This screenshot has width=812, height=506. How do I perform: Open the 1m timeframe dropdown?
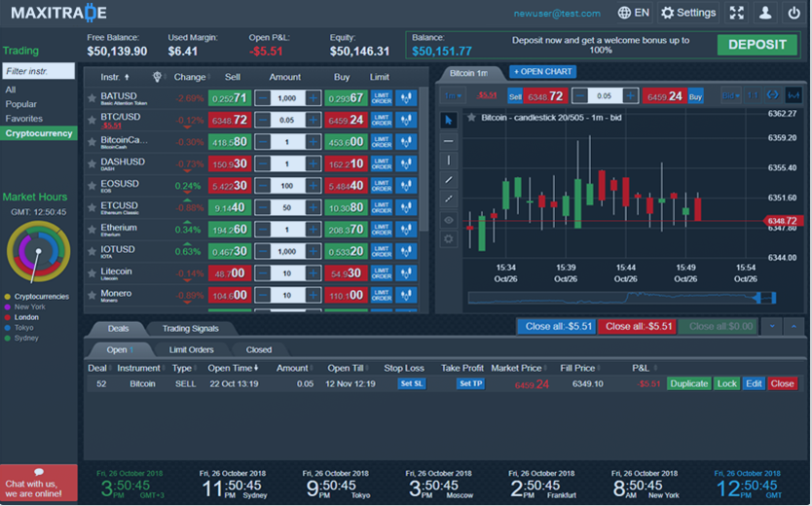[453, 95]
